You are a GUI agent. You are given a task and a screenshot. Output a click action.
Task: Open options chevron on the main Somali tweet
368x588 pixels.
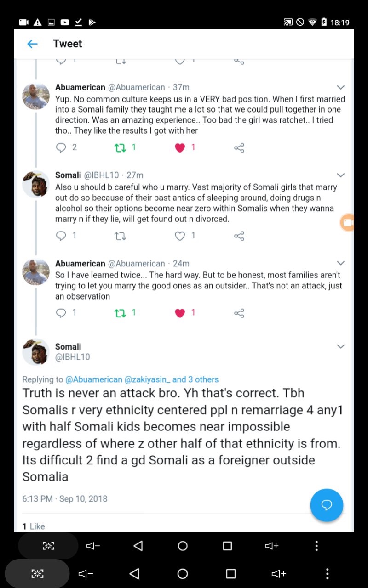pos(341,346)
